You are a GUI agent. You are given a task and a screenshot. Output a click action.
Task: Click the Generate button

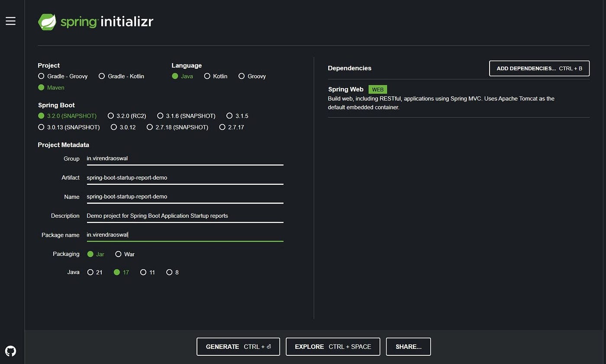238,347
